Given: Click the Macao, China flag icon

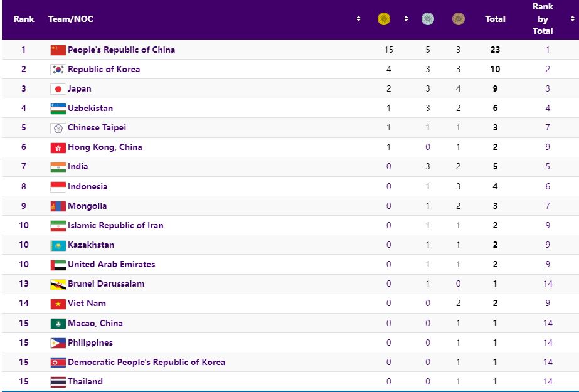Looking at the screenshot, I should pyautogui.click(x=58, y=324).
